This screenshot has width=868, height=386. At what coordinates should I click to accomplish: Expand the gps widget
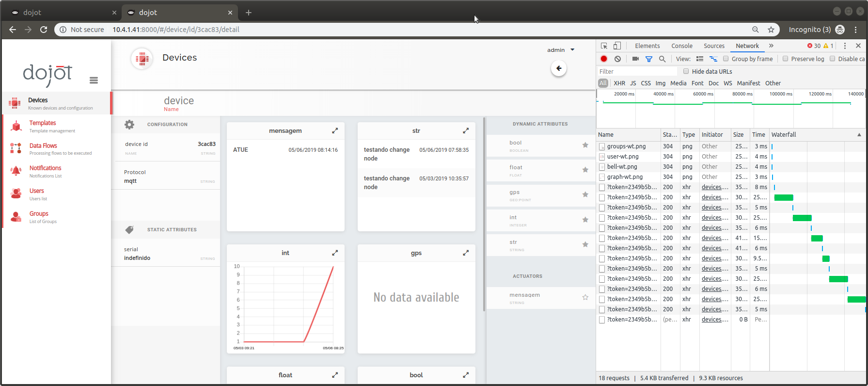466,253
